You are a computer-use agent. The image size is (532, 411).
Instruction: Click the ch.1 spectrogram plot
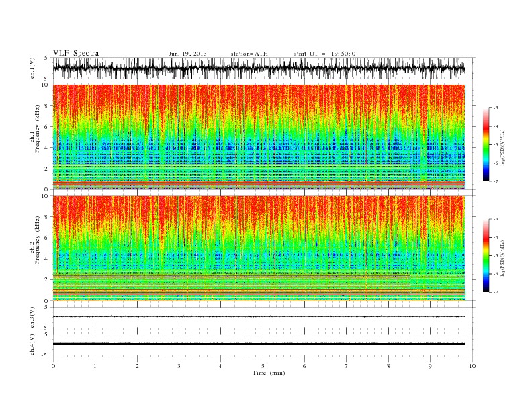pos(259,137)
